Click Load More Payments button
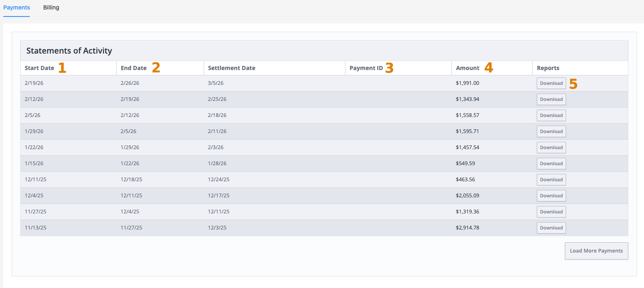 point(596,251)
